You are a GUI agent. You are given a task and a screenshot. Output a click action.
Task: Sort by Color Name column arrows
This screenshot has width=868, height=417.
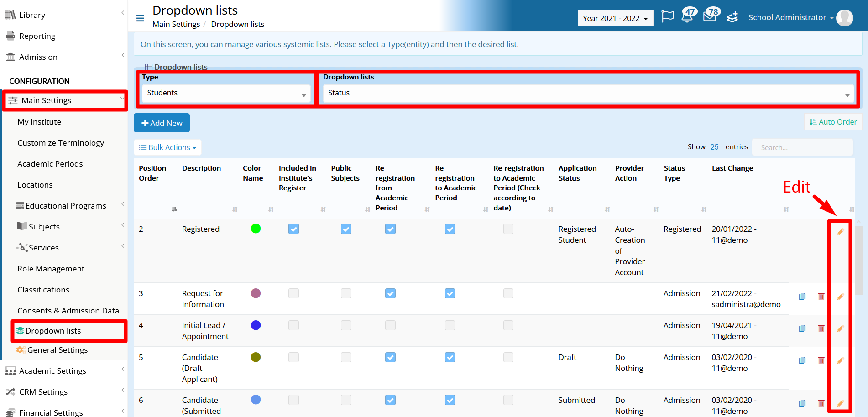pyautogui.click(x=271, y=209)
